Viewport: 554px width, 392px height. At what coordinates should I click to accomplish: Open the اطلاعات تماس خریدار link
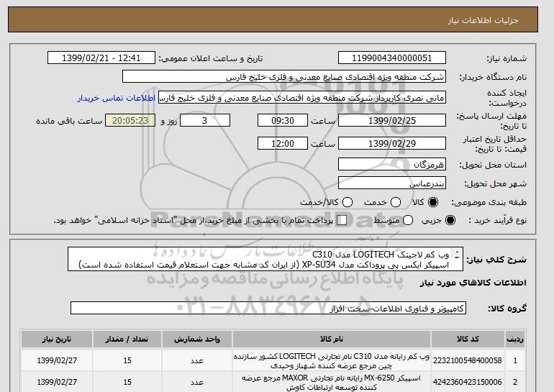click(x=117, y=98)
